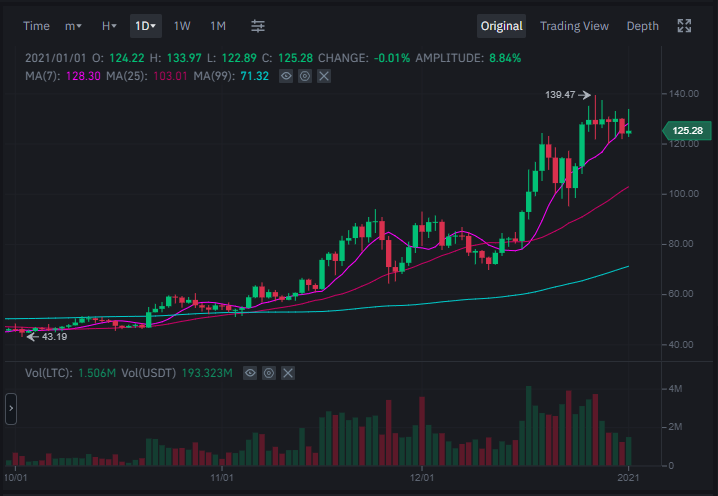Open the minutes interval dropdown
This screenshot has width=718, height=496.
pos(73,26)
